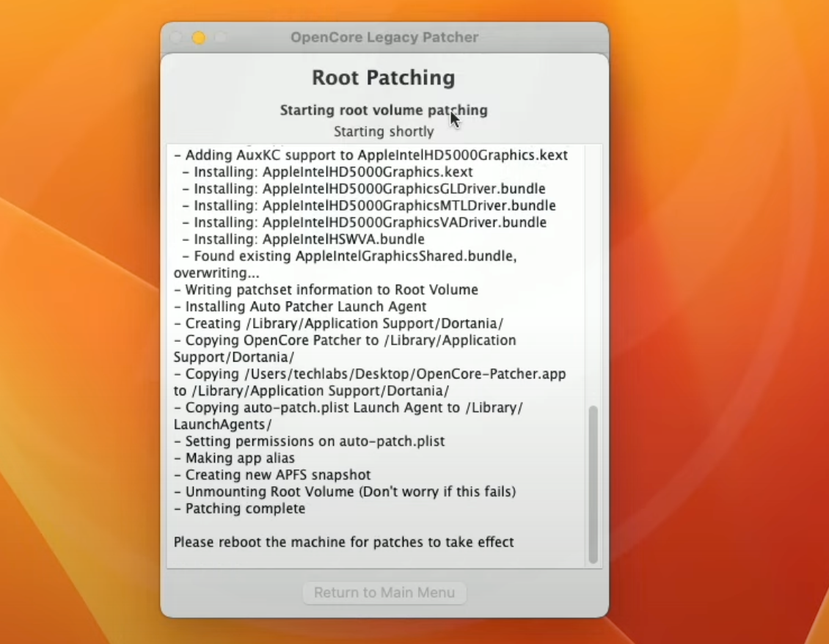829x644 pixels.
Task: Select the 'Installing: AppleIntelHSWVA.bundle' line
Action: tap(304, 239)
